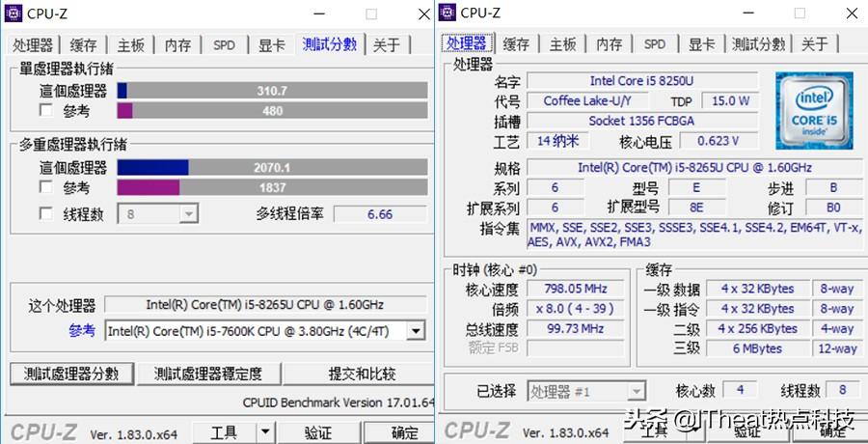Viewport: 868px width, 444px height.
Task: Open 内存 tab in right window
Action: click(x=610, y=44)
